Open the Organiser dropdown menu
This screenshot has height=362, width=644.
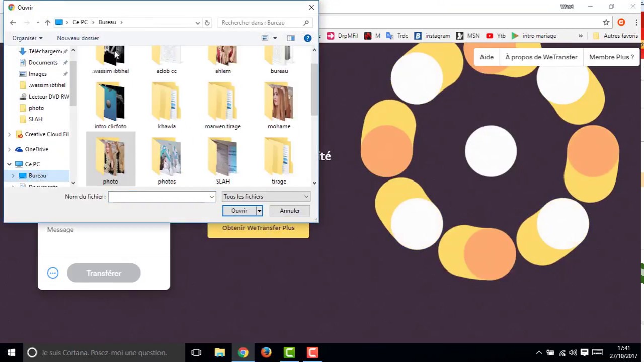click(27, 38)
